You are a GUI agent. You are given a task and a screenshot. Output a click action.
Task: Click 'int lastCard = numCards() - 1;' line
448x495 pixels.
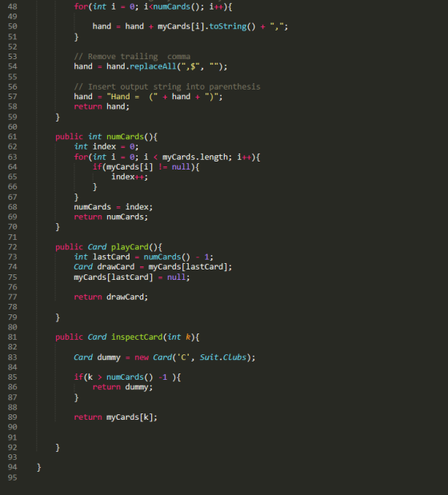click(144, 257)
